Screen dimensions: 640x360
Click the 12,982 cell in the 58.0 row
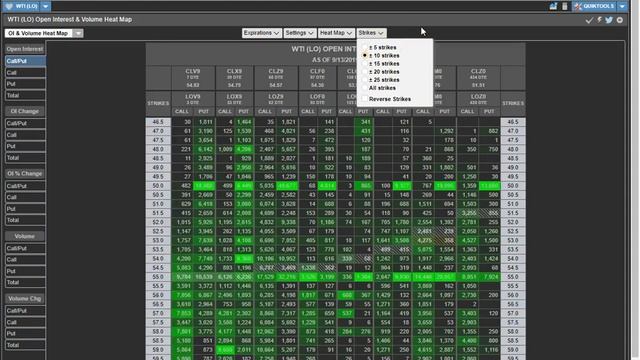pyautogui.click(x=265, y=331)
